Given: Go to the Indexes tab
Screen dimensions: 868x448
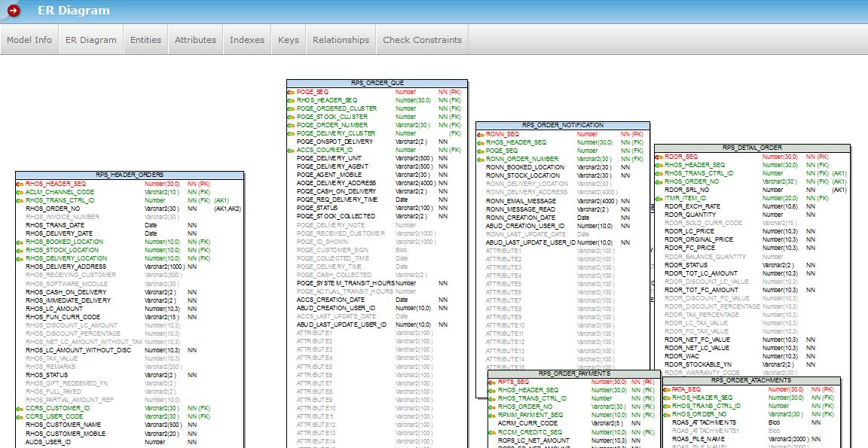Looking at the screenshot, I should point(247,40).
